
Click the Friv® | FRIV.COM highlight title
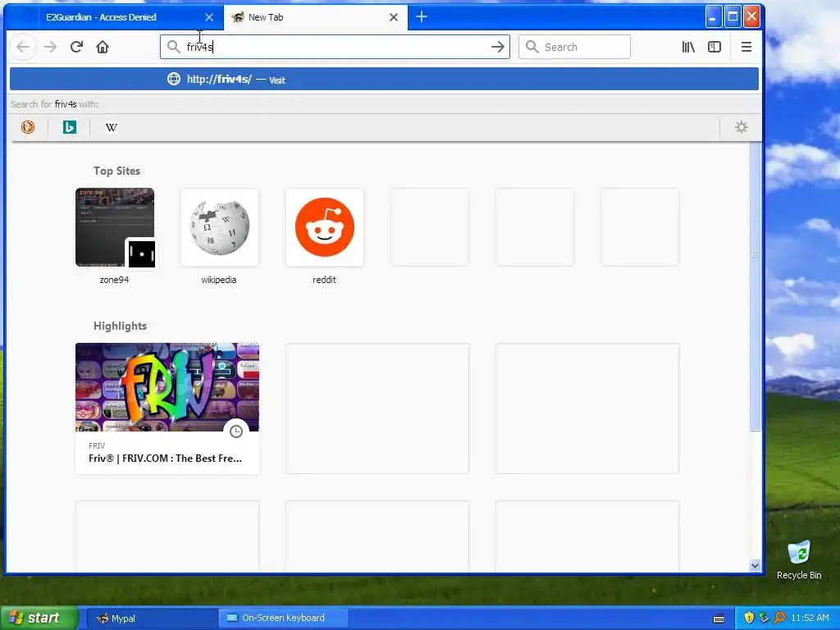[x=165, y=459]
